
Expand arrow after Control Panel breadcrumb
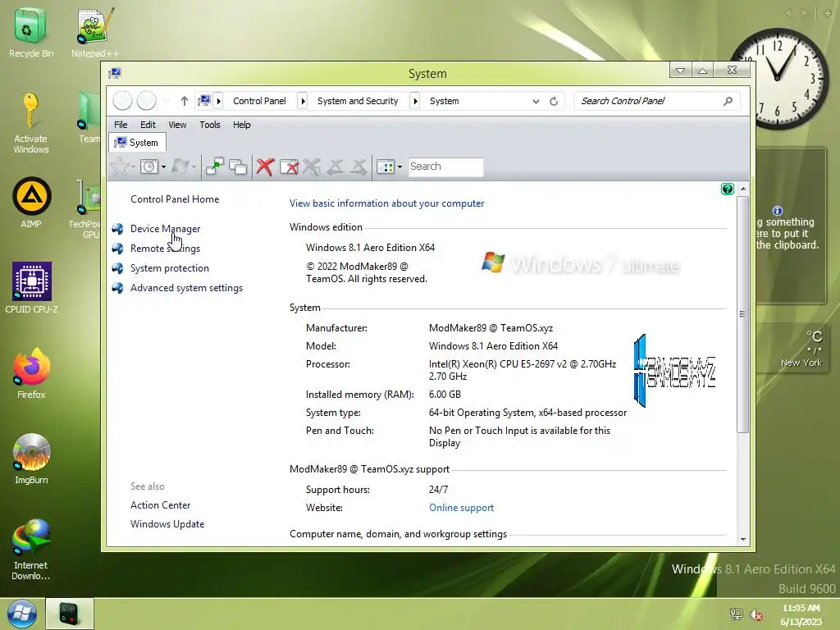pyautogui.click(x=303, y=101)
